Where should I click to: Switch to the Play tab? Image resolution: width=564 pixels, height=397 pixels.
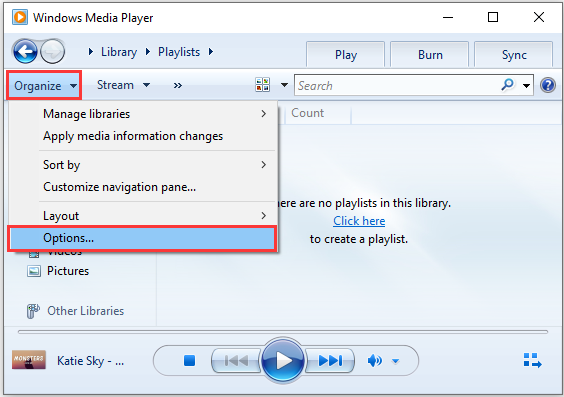click(x=346, y=55)
